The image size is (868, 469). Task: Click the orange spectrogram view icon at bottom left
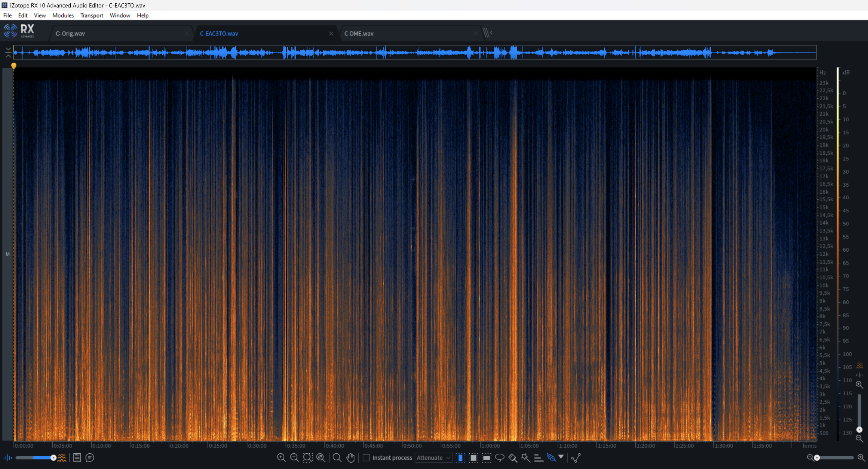62,457
